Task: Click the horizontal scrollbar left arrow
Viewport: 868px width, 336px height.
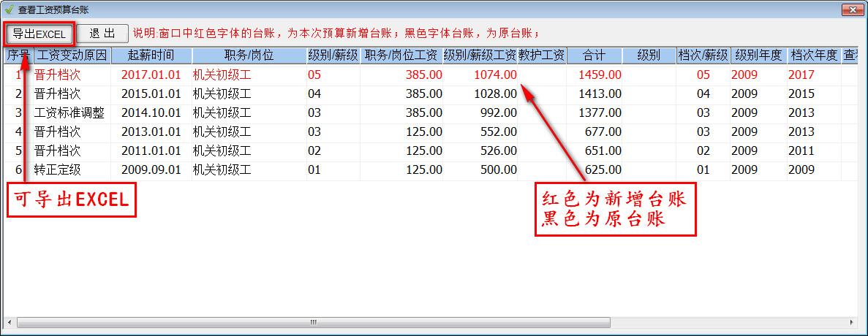Action: coord(9,322)
